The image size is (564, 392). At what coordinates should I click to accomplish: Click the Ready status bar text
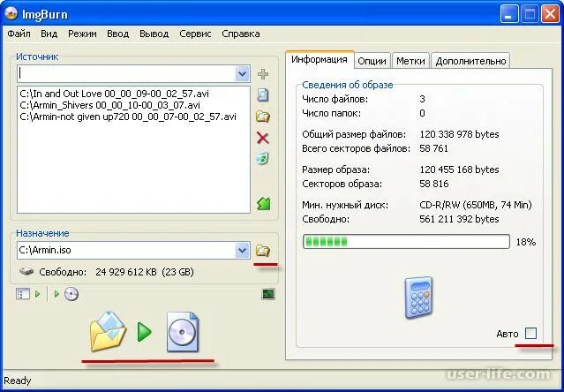(18, 381)
